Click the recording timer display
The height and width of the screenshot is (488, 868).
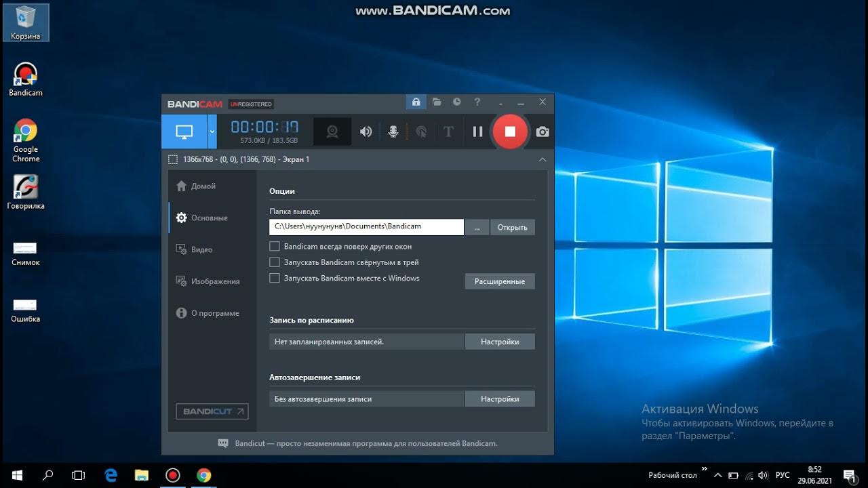pyautogui.click(x=264, y=127)
